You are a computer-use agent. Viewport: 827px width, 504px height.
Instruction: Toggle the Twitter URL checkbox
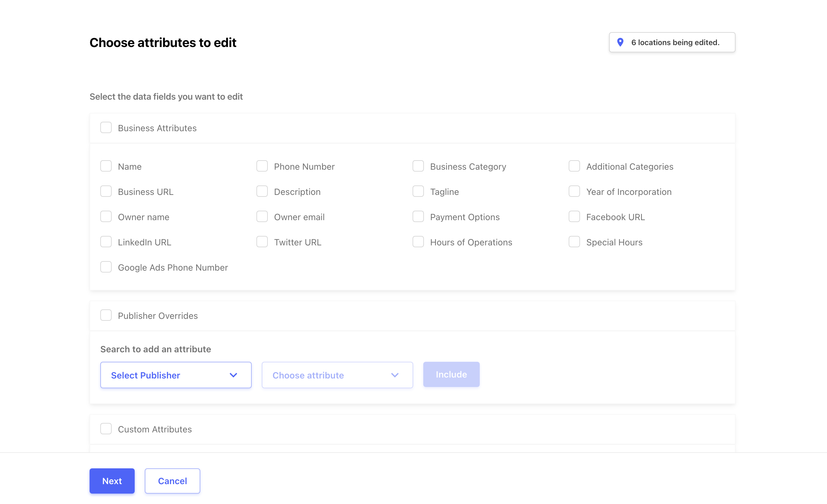coord(262,242)
